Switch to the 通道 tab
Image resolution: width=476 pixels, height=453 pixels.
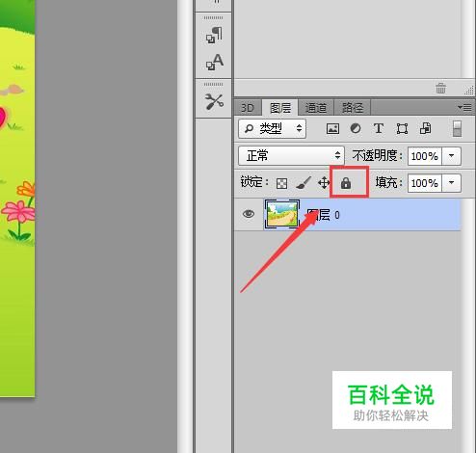pos(316,108)
